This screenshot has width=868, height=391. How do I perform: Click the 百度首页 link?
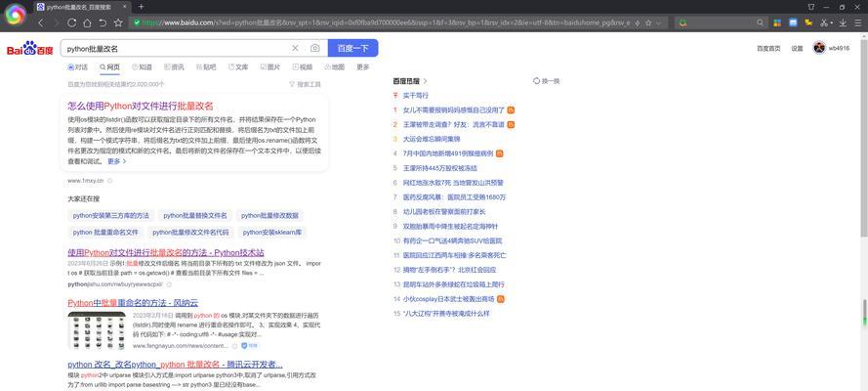click(x=768, y=48)
